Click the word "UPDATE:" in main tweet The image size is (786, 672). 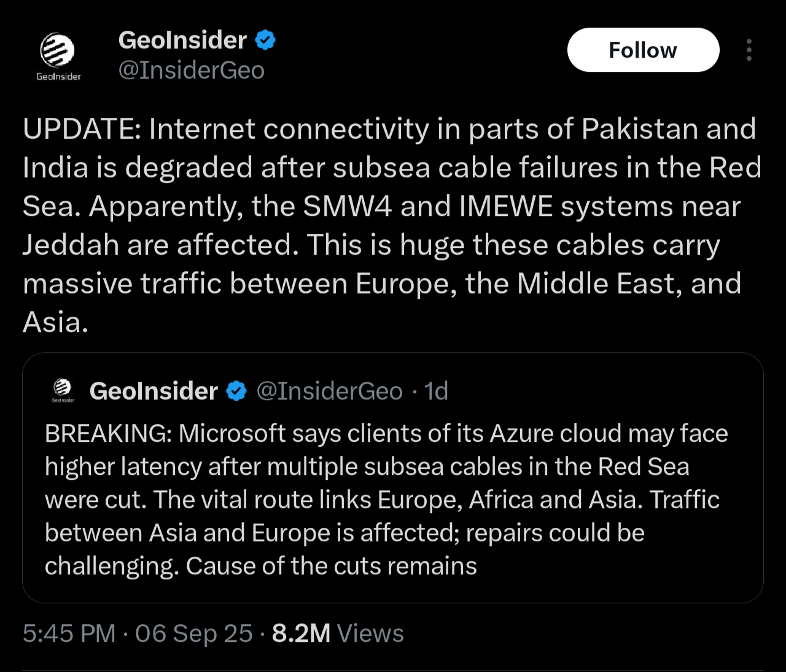(82, 129)
